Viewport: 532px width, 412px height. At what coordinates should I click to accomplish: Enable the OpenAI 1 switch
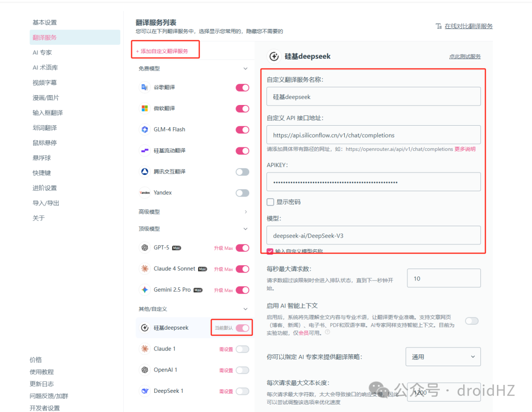tap(242, 370)
